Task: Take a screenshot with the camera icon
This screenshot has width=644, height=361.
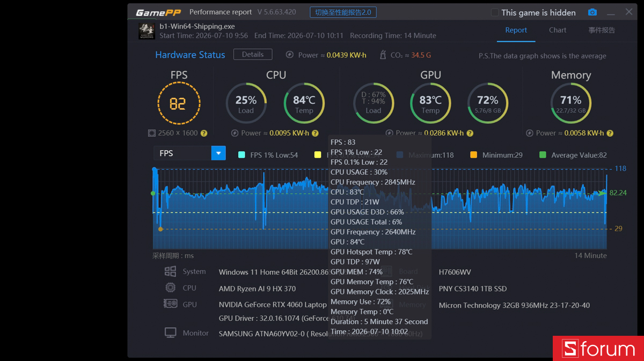Action: tap(592, 12)
